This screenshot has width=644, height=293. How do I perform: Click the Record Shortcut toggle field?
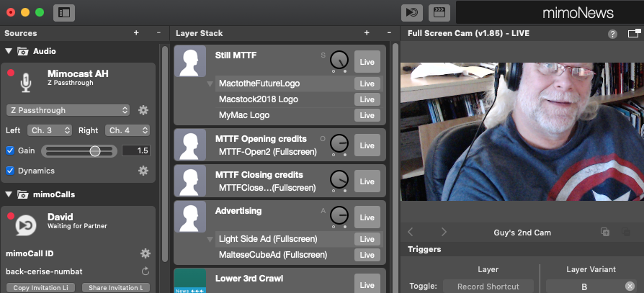click(488, 287)
